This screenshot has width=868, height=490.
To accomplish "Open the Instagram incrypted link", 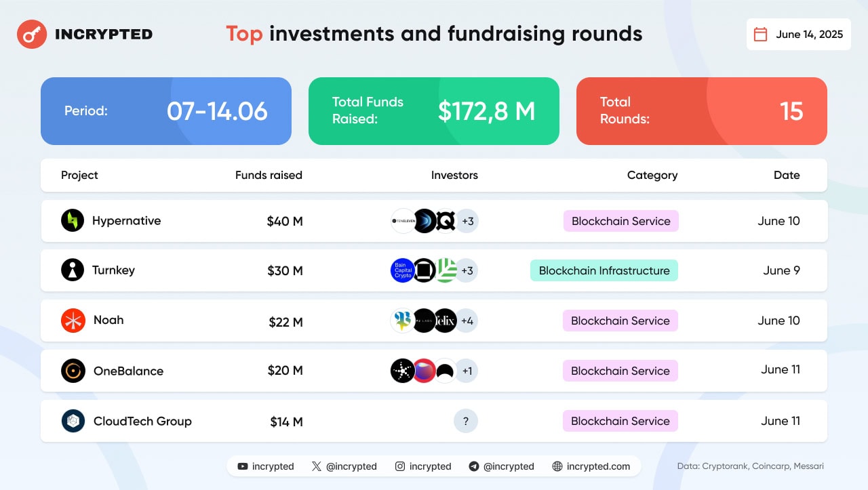I will click(423, 466).
